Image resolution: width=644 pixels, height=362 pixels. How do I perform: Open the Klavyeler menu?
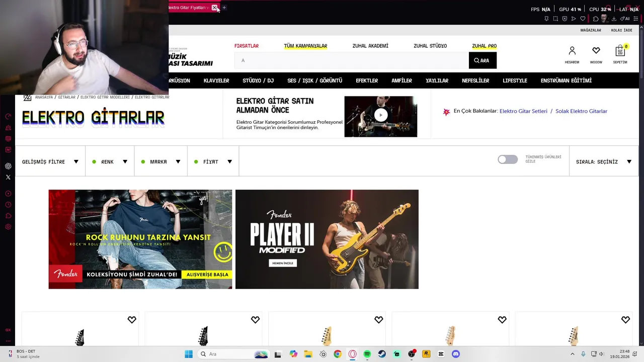(x=216, y=80)
